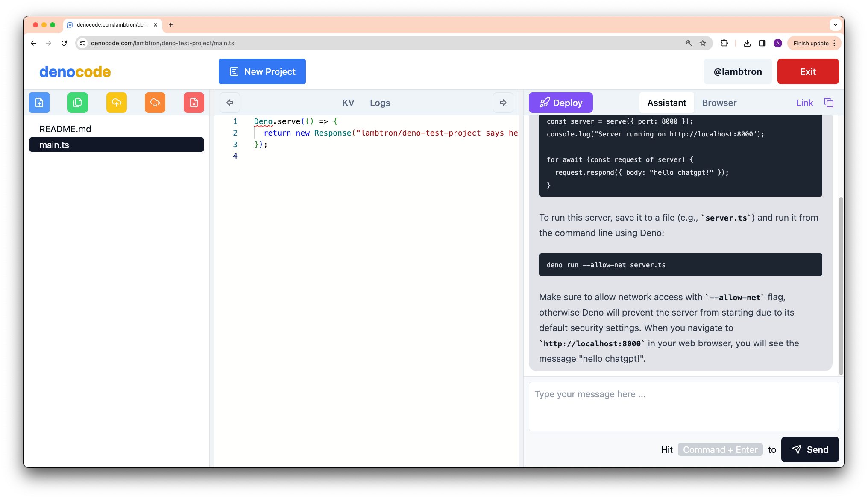
Task: Click the red delete file icon
Action: point(194,103)
